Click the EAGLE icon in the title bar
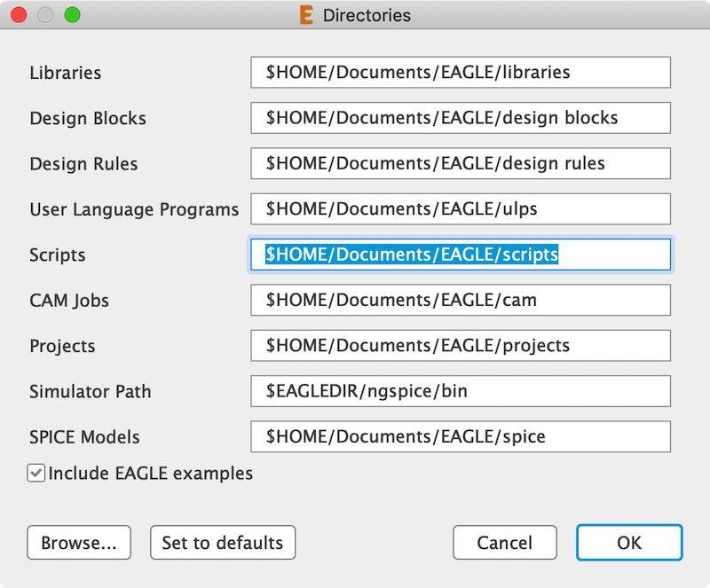The width and height of the screenshot is (710, 588). (x=306, y=15)
